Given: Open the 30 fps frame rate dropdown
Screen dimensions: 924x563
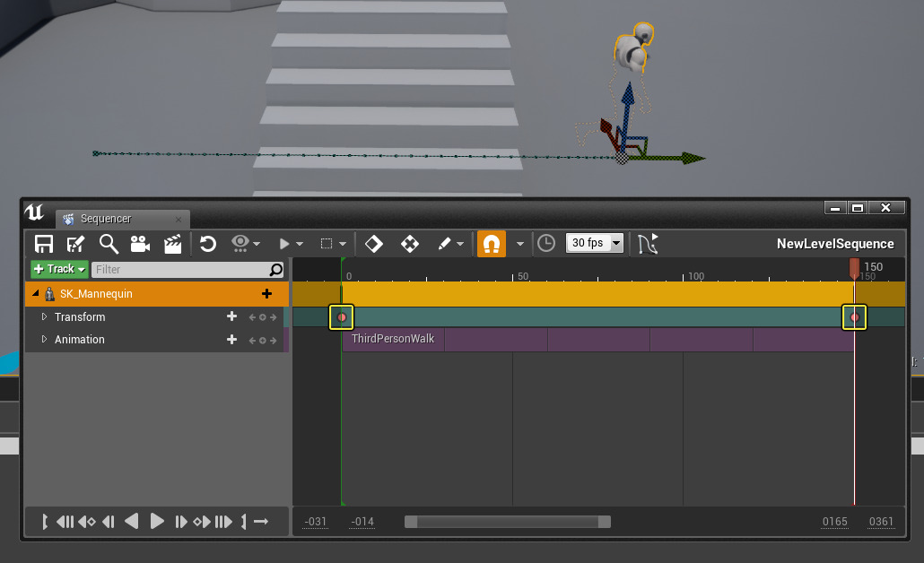Looking at the screenshot, I should pyautogui.click(x=594, y=243).
